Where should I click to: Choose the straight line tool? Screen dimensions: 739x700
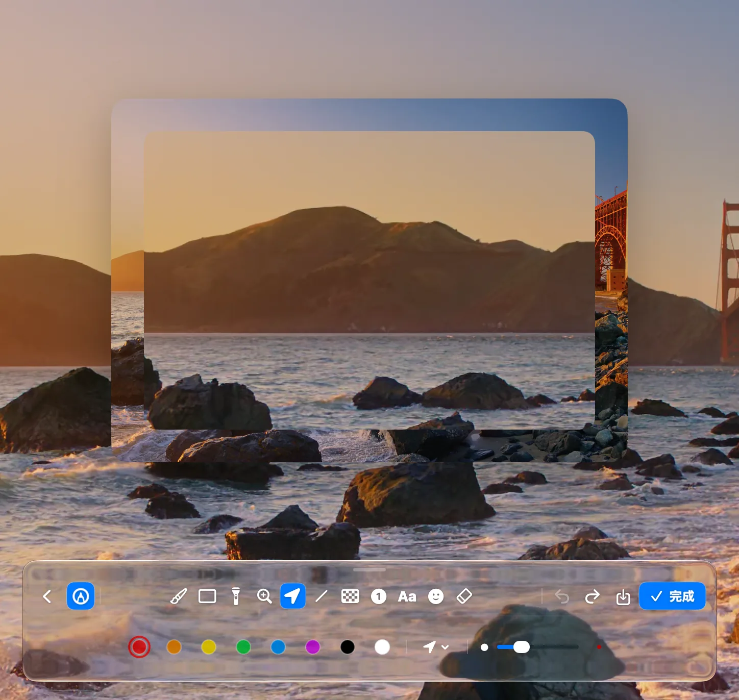322,596
